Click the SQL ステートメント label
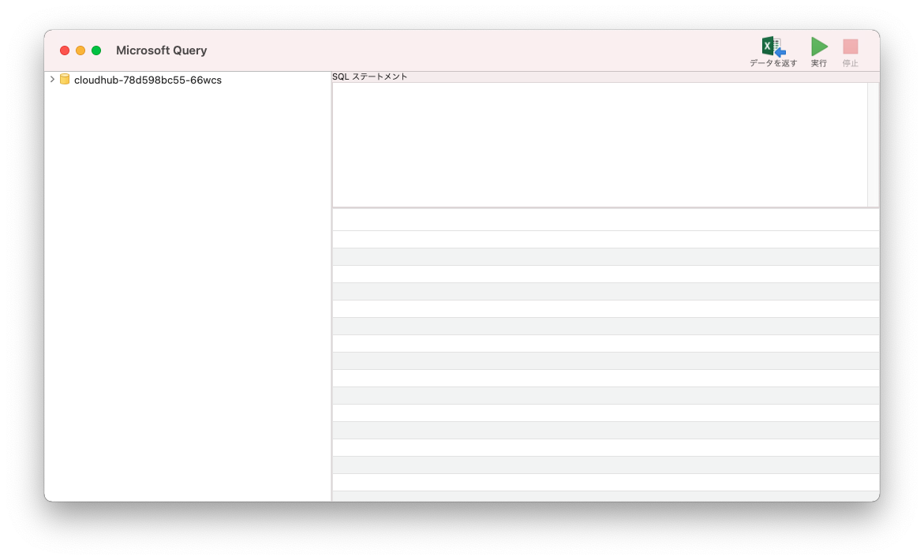The width and height of the screenshot is (924, 560). tap(369, 77)
